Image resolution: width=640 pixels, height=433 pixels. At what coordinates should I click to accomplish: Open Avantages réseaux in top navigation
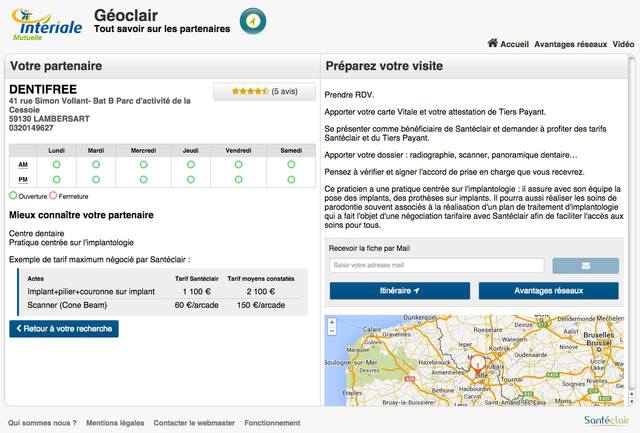coord(571,44)
